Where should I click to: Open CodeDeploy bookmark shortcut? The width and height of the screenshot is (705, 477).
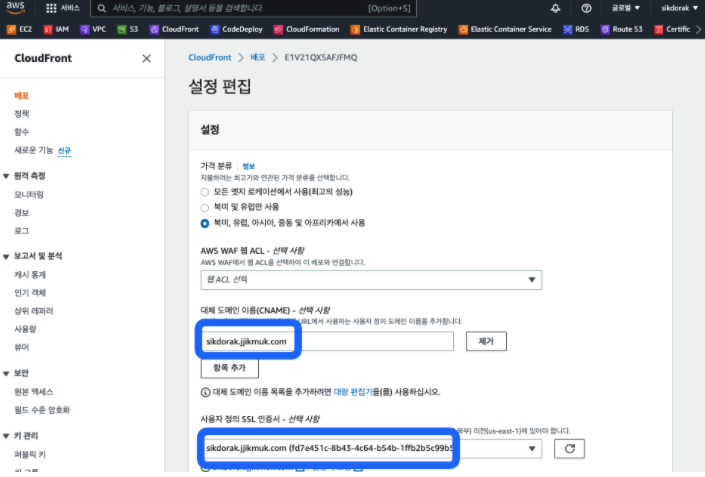236,29
